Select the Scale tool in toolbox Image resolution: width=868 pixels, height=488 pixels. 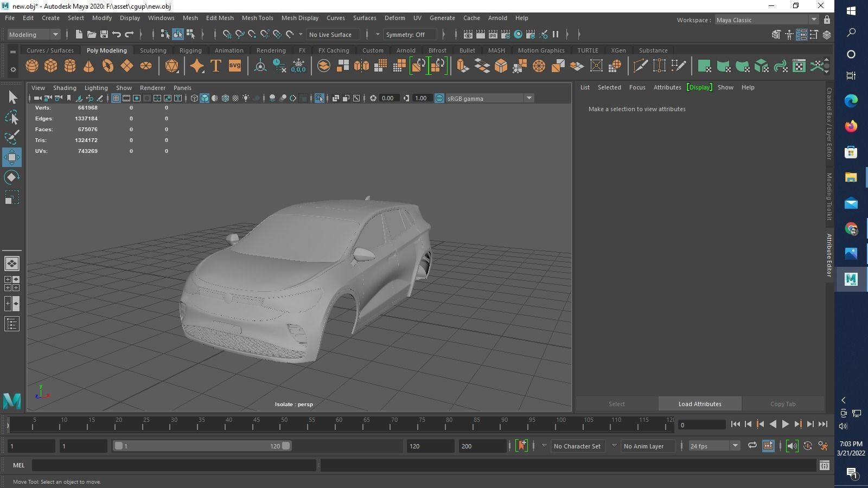(x=12, y=197)
